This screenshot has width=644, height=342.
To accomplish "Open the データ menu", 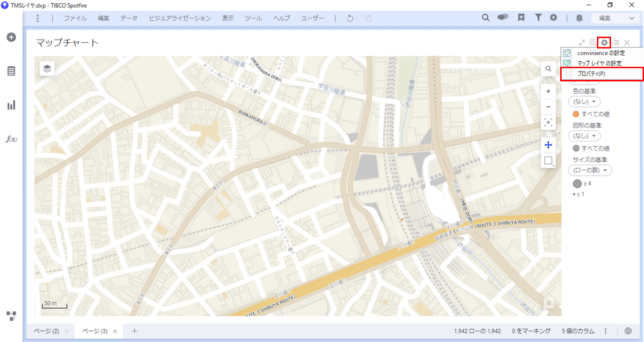I will 129,18.
